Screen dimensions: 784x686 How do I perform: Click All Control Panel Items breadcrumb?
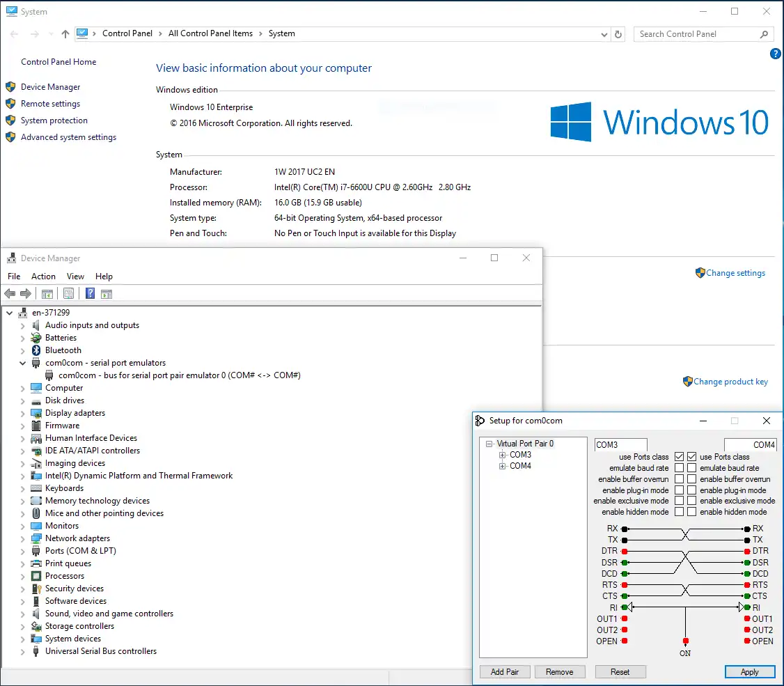[210, 33]
